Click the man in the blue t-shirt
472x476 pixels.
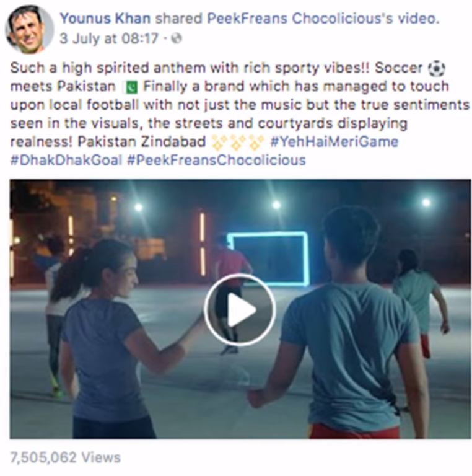pos(349,322)
